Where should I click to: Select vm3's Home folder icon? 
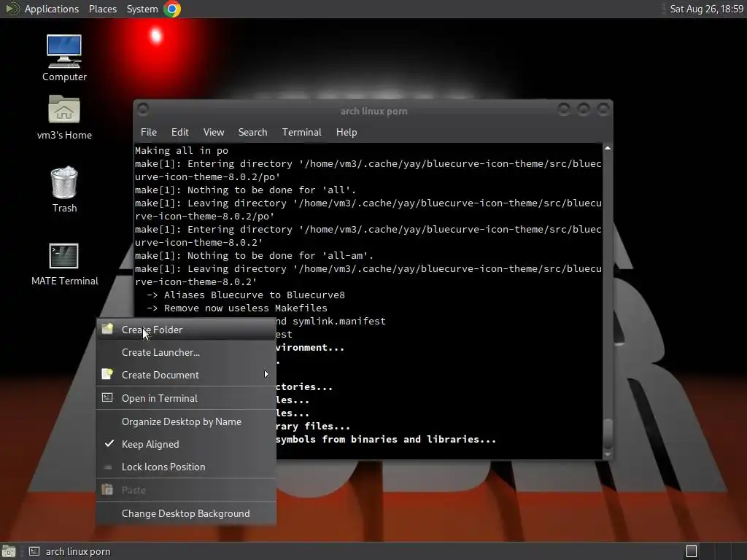64,110
